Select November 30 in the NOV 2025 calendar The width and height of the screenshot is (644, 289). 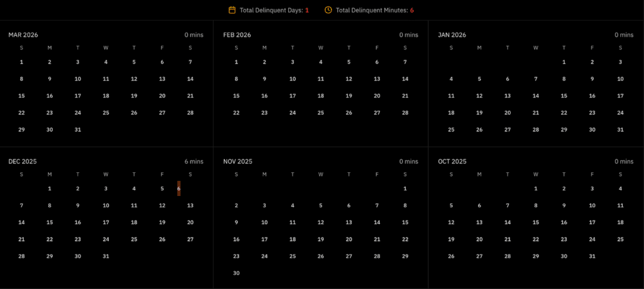coord(236,273)
